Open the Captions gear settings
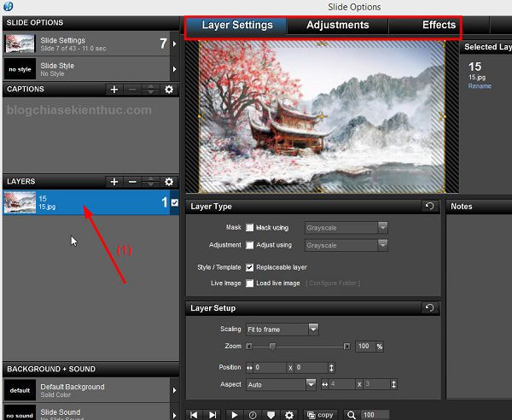512x420 pixels. (x=169, y=90)
